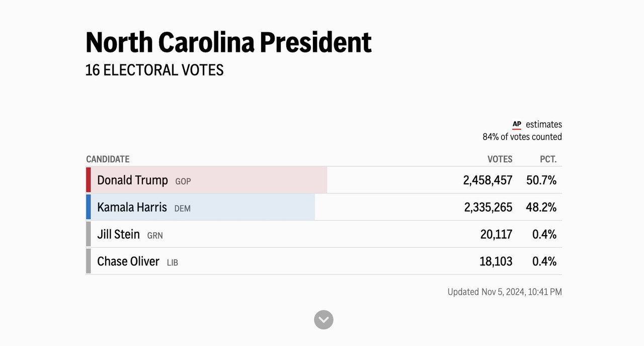Image resolution: width=644 pixels, height=346 pixels.
Task: Click the blue DEM color bar
Action: [89, 207]
